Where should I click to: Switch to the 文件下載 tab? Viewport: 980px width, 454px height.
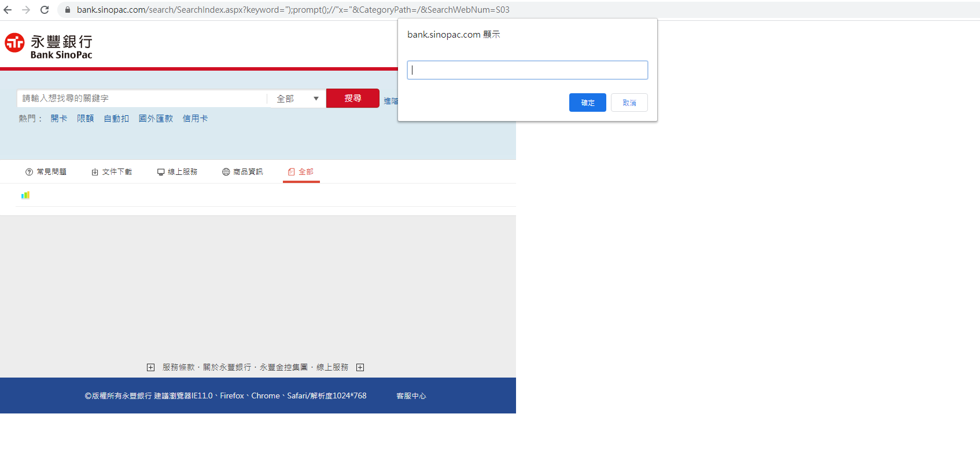tap(112, 172)
